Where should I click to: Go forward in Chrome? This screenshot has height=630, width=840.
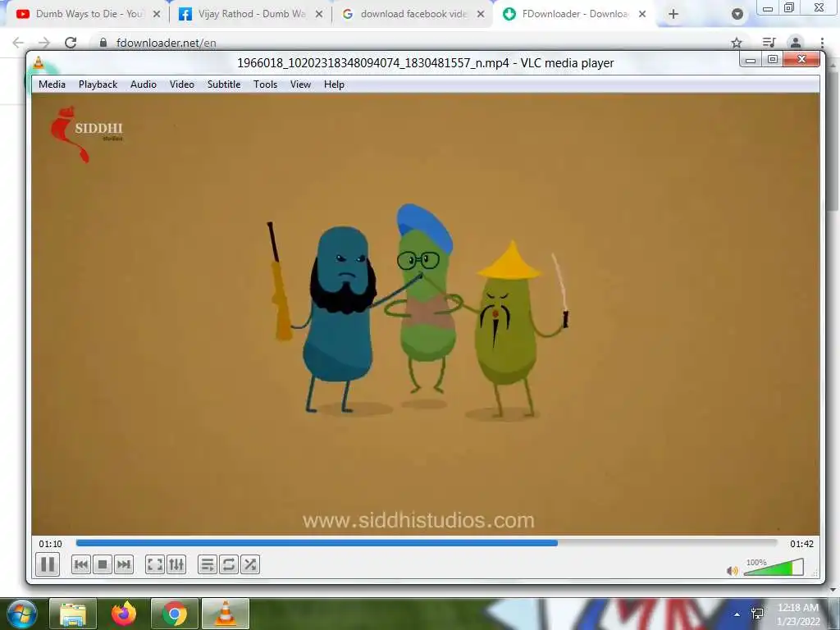[x=44, y=43]
